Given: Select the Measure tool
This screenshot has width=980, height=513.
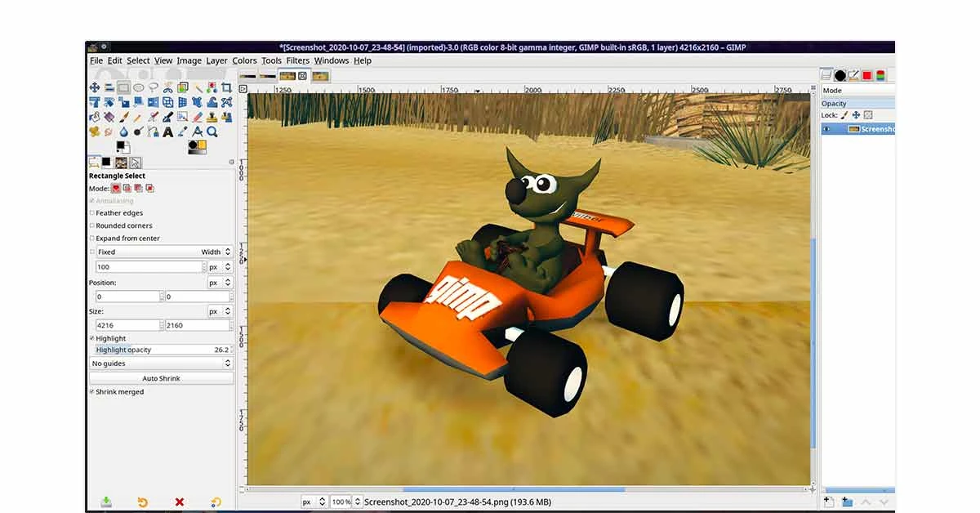Looking at the screenshot, I should pos(198,132).
